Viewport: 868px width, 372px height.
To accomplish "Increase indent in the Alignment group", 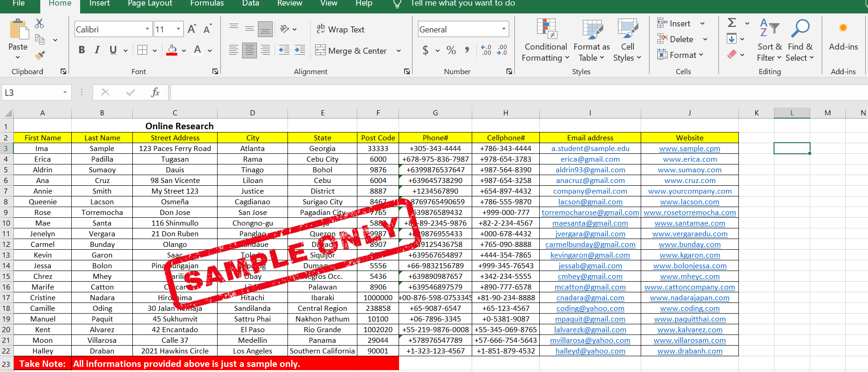I will pyautogui.click(x=300, y=50).
